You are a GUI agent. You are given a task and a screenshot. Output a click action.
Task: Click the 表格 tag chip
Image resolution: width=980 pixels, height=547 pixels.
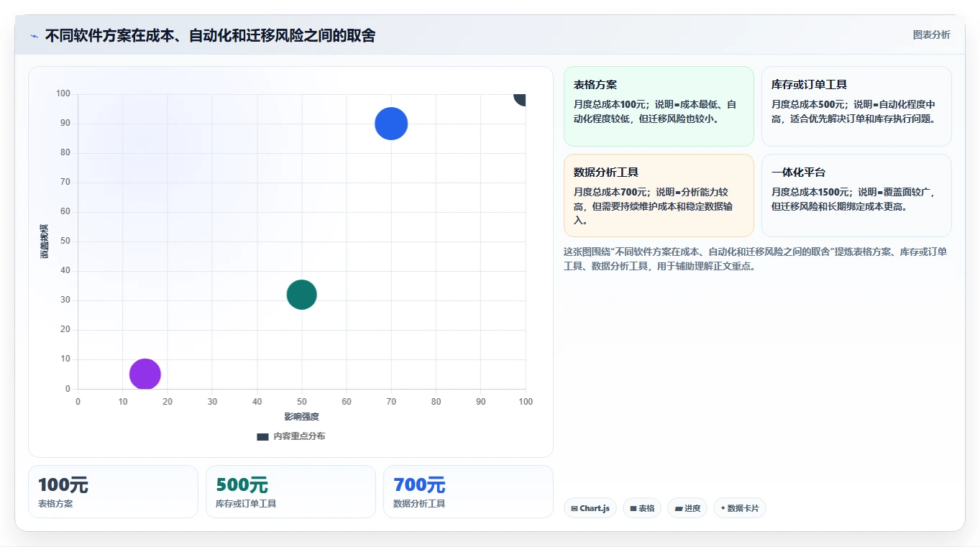642,508
